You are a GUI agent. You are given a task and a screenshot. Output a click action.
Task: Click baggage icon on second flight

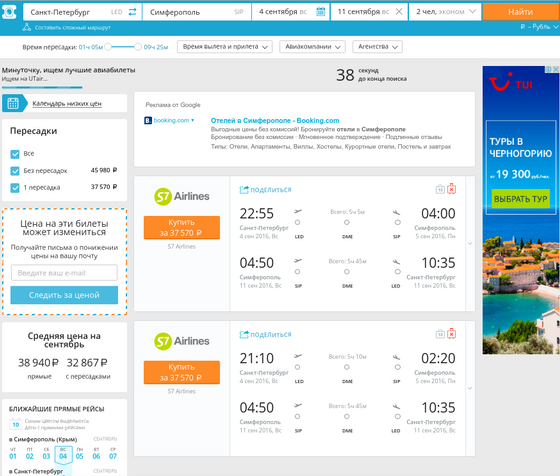click(440, 334)
